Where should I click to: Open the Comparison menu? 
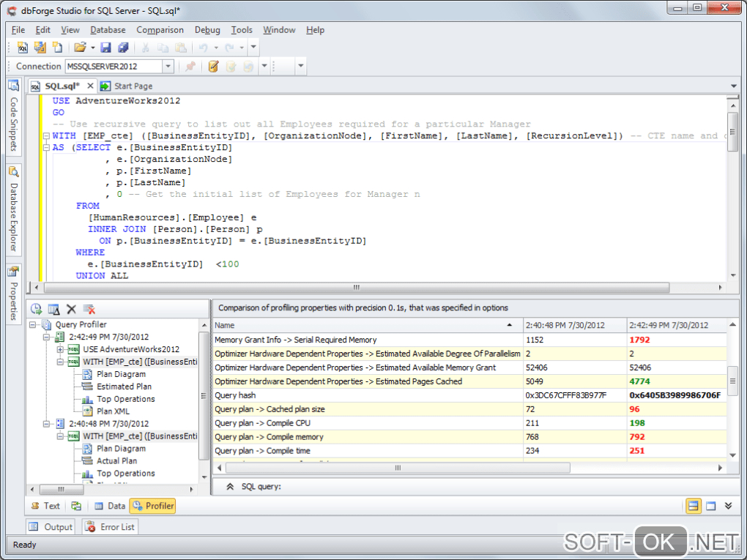pyautogui.click(x=160, y=30)
